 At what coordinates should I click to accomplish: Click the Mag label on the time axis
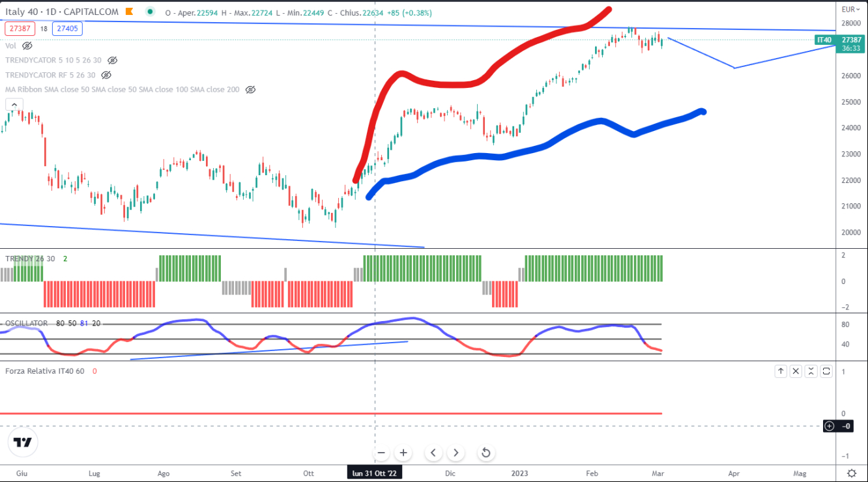click(x=800, y=474)
